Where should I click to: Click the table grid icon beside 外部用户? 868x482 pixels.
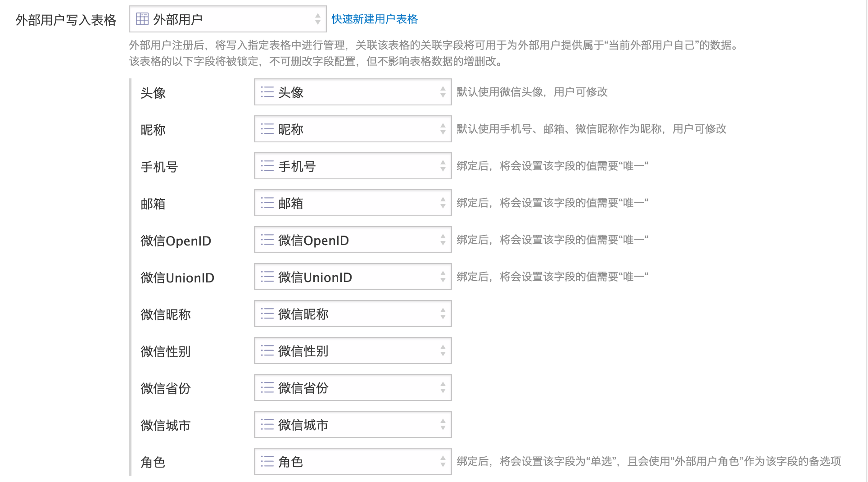(142, 19)
